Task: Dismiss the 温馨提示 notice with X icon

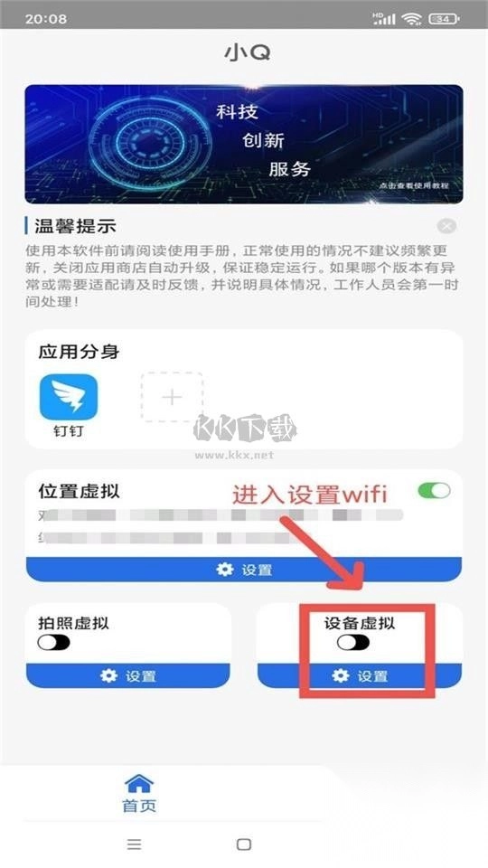Action: [446, 226]
